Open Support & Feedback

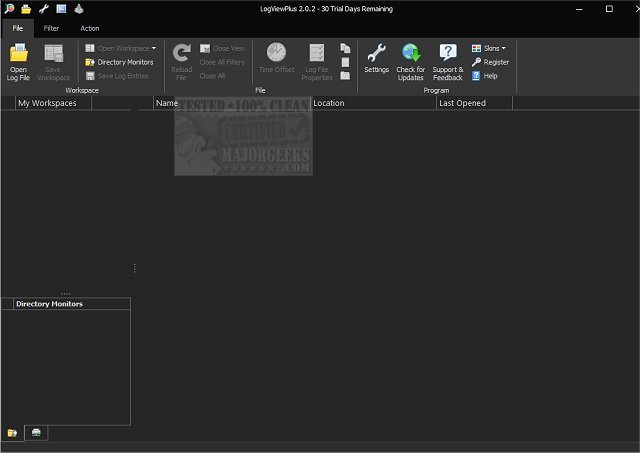pos(448,62)
